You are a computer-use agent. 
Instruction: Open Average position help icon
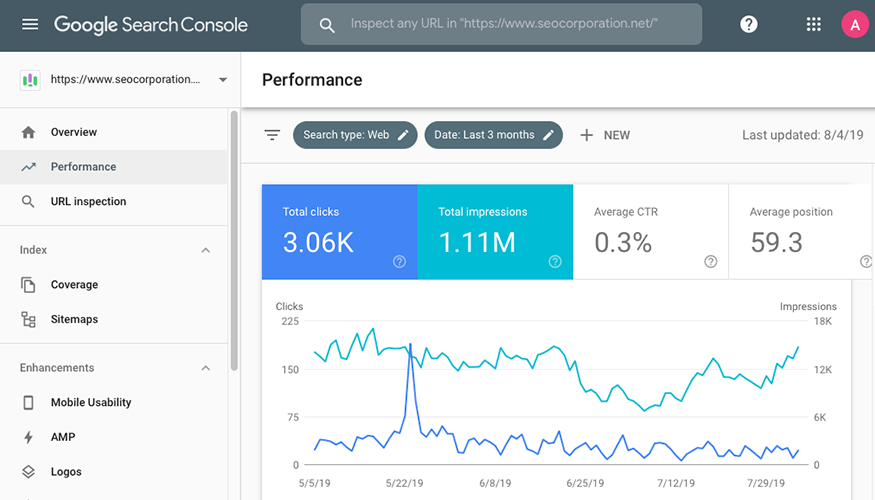(x=866, y=261)
